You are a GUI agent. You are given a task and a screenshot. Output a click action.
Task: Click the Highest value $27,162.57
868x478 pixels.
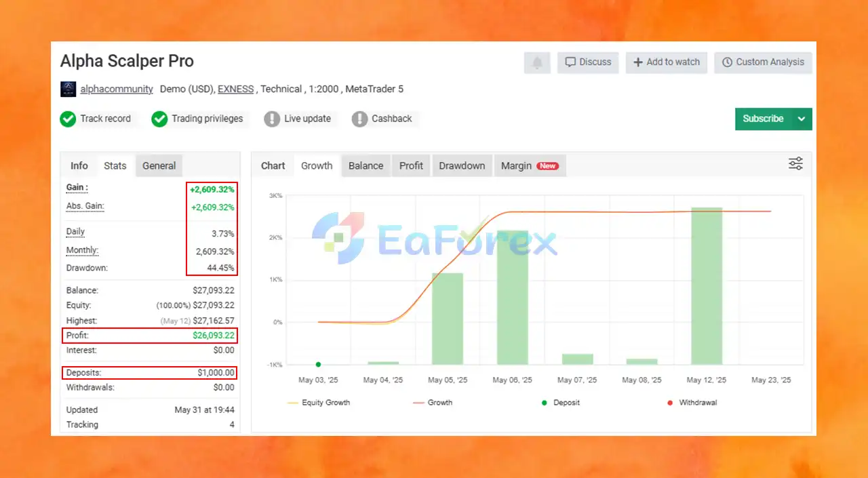(x=214, y=321)
